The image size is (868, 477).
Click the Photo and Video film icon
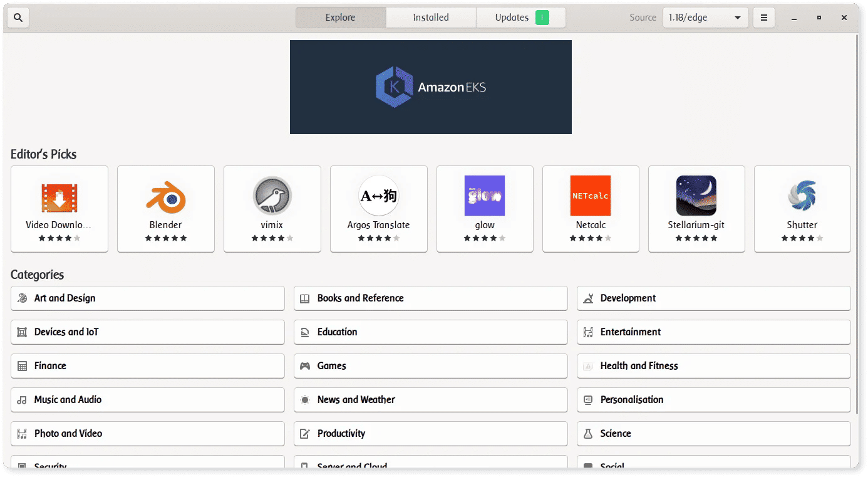point(22,434)
